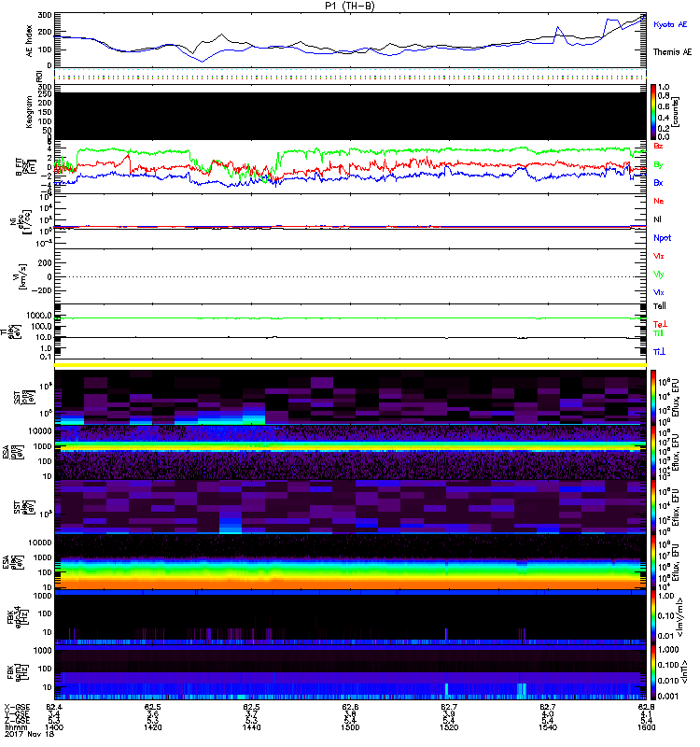The image size is (700, 747).
Task: Click the 'P1 (TH-B)' plot title
Action: click(350, 7)
